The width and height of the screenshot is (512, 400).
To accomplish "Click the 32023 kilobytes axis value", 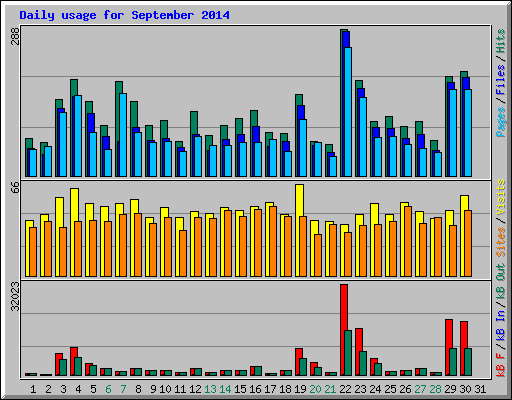I will tap(15, 296).
